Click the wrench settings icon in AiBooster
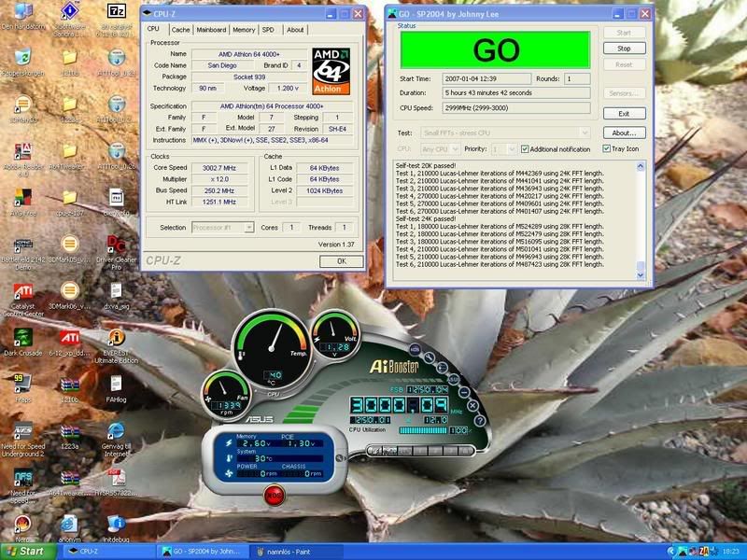Image resolution: width=747 pixels, height=560 pixels. 429,357
